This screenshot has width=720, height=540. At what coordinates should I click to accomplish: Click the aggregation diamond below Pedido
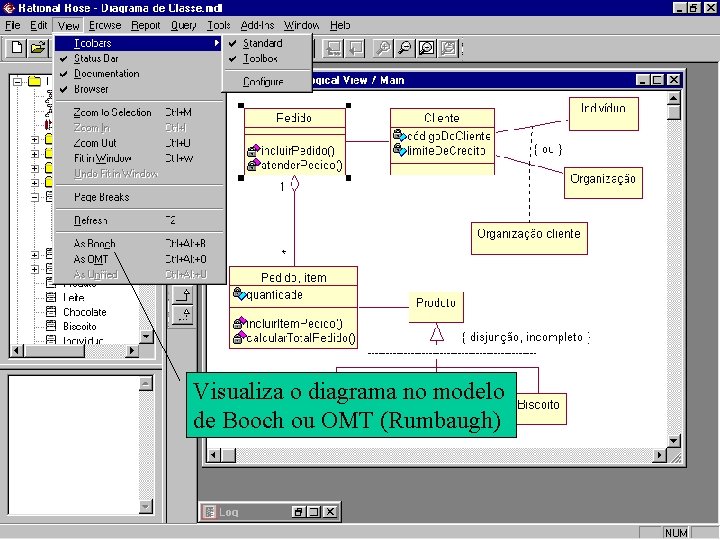(x=295, y=185)
